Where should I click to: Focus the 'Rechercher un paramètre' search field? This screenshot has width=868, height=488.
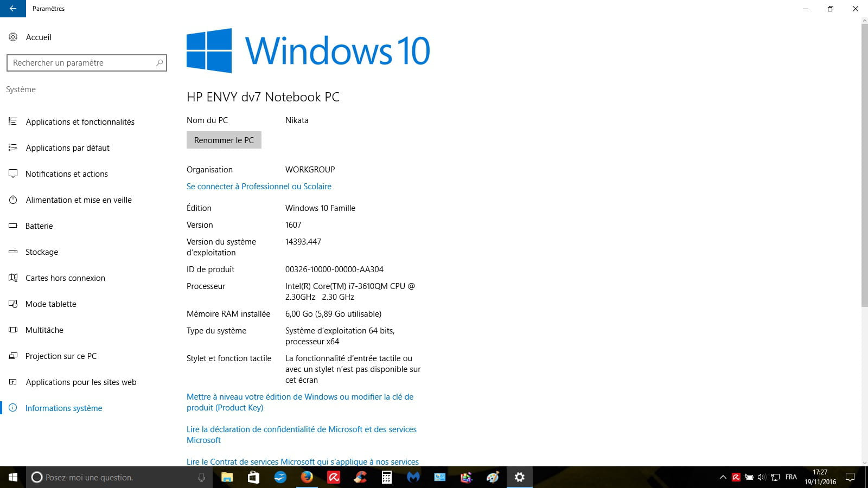(87, 63)
